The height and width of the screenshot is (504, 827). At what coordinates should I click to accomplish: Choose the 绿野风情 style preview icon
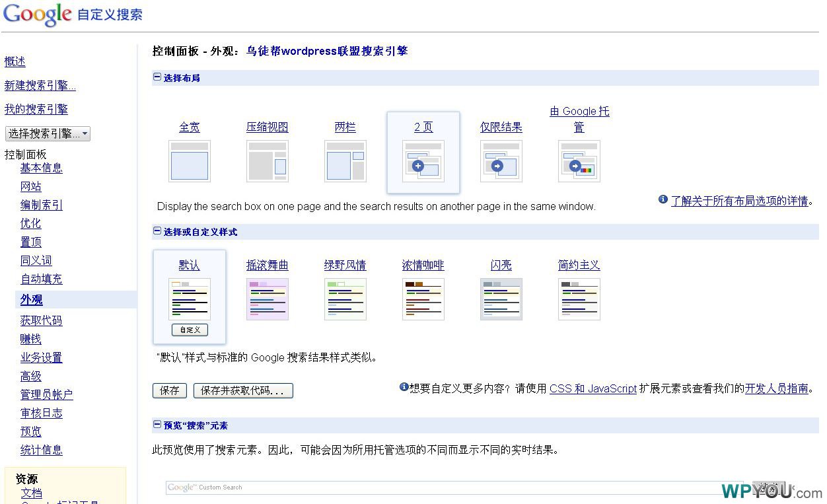[x=345, y=299]
